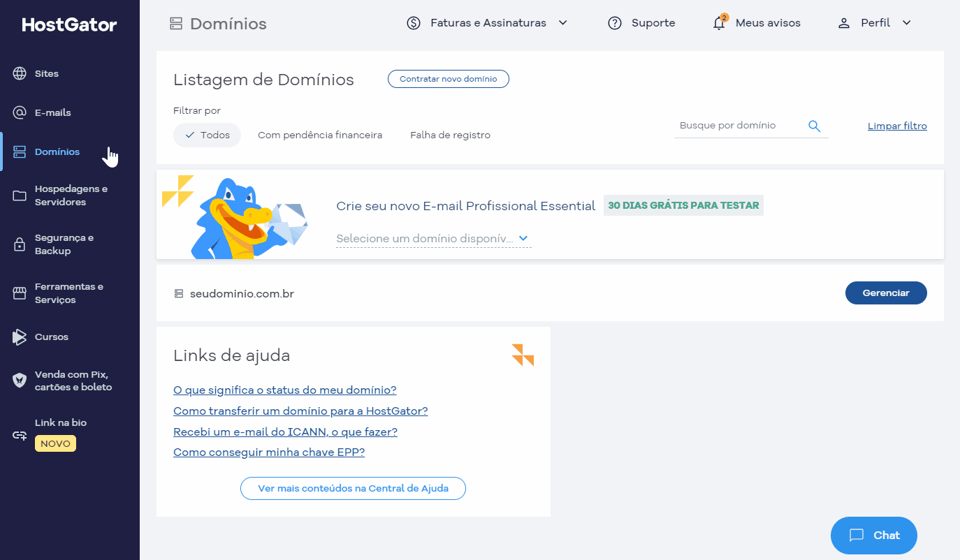This screenshot has width=960, height=560.
Task: Click the question mark Suporte icon
Action: pyautogui.click(x=615, y=23)
